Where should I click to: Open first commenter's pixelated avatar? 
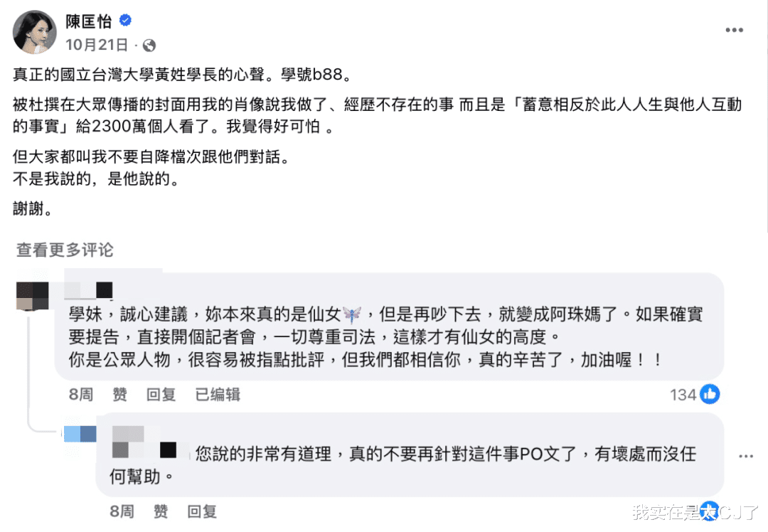tap(32, 294)
